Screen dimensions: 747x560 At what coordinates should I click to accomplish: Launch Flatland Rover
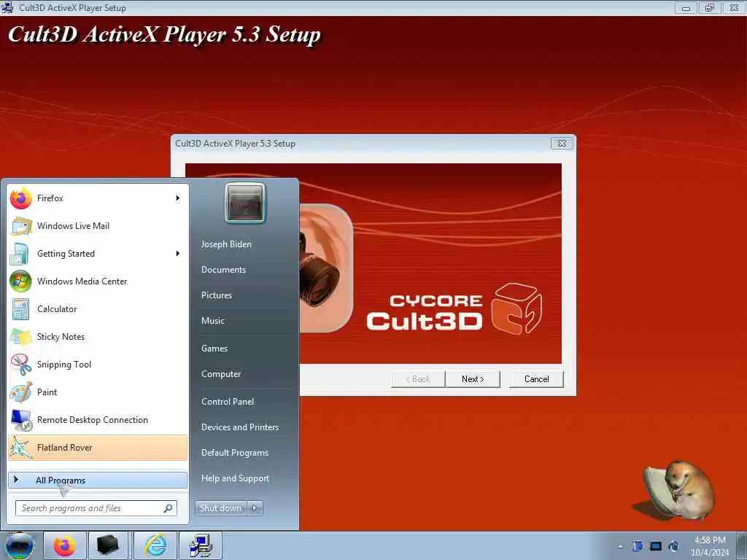pyautogui.click(x=98, y=447)
